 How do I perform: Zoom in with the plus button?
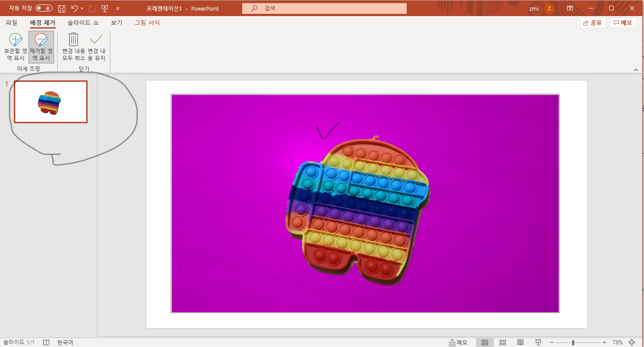click(x=604, y=343)
